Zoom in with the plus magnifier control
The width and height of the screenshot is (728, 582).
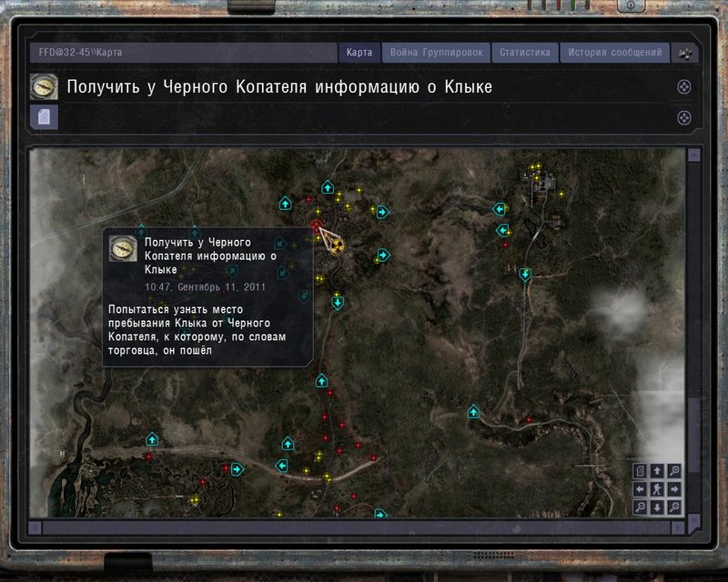click(674, 471)
